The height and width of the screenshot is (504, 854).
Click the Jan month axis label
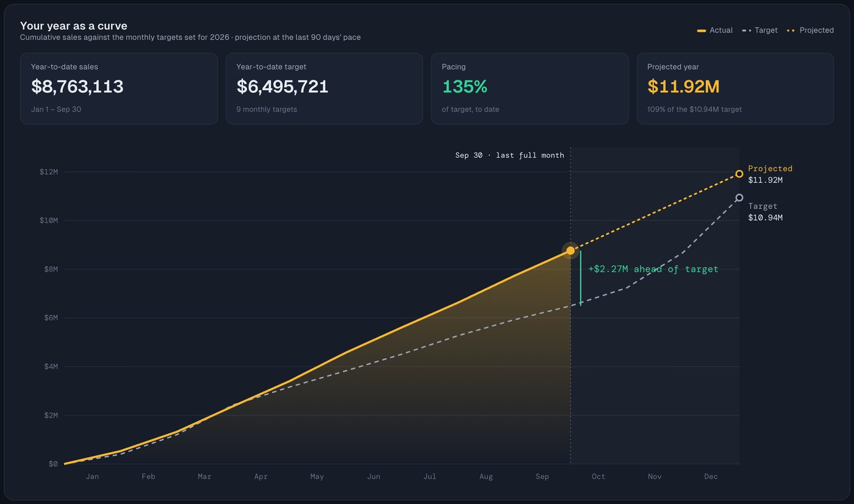[92, 477]
